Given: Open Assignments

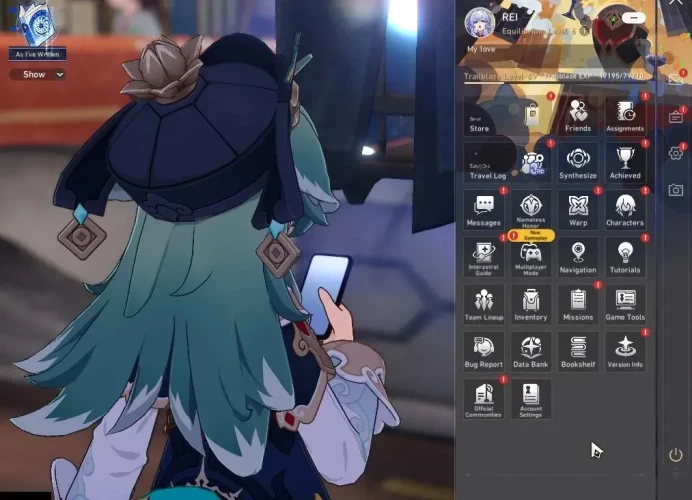Looking at the screenshot, I should click(x=625, y=115).
